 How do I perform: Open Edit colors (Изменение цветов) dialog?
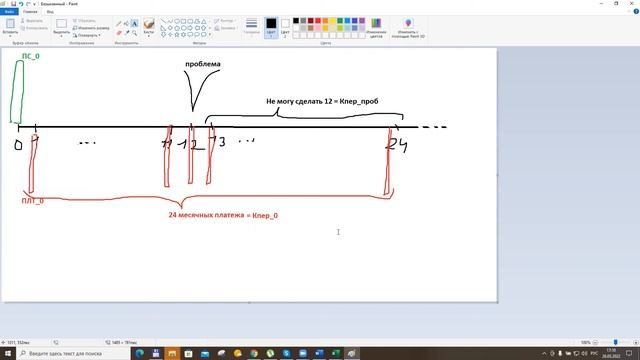(376, 28)
